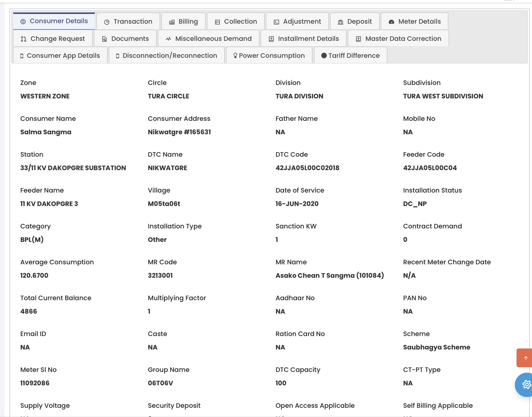Select the Consumer App Details tab

click(x=60, y=56)
